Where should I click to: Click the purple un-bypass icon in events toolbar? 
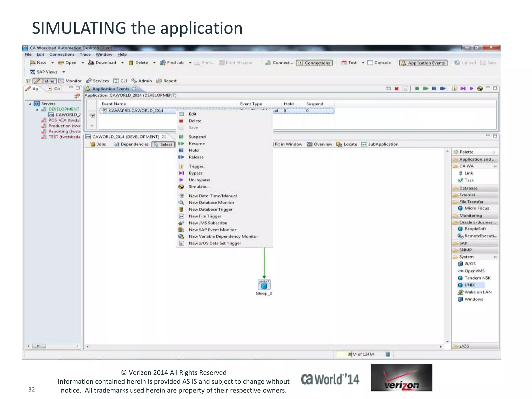click(471, 89)
